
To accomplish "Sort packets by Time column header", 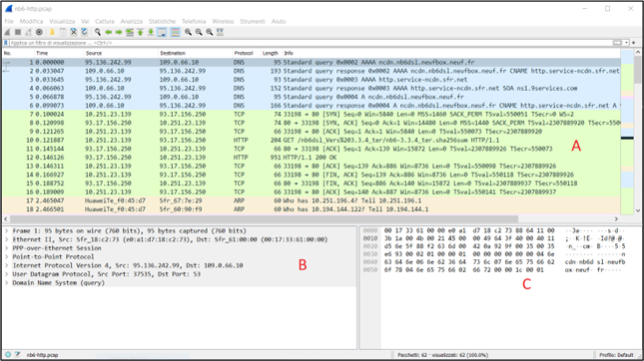I will 59,53.
